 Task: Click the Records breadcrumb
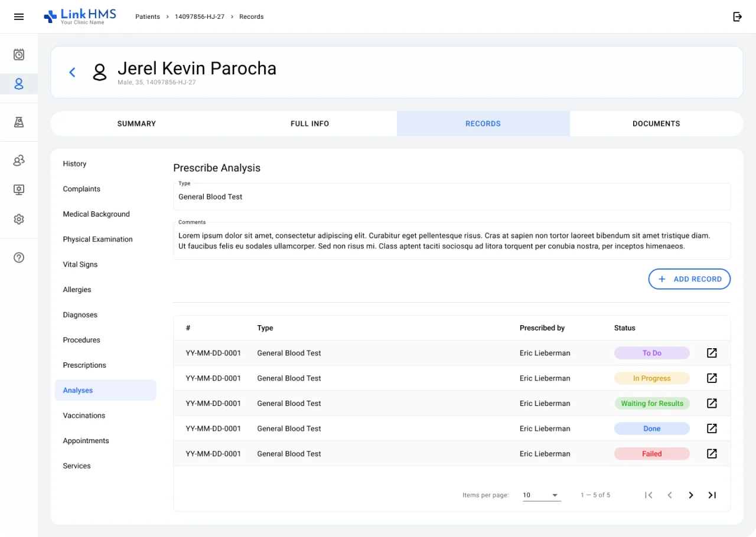[x=252, y=17]
